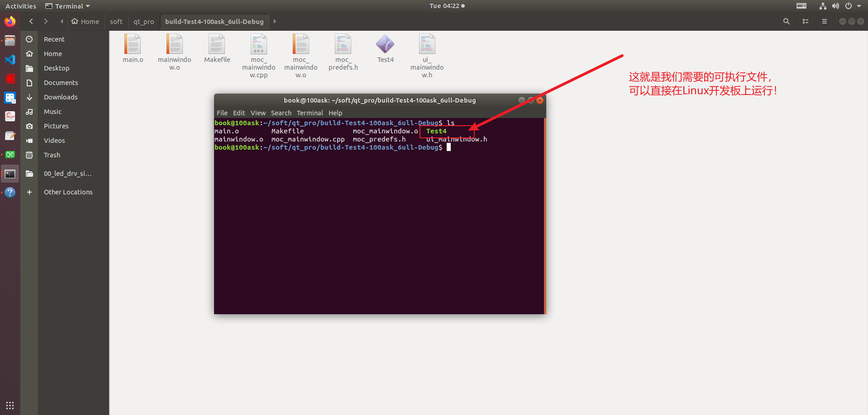
Task: Open Other Locations in the sidebar
Action: pos(68,192)
